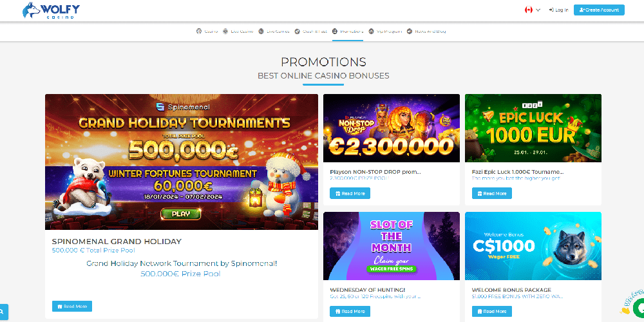This screenshot has height=322, width=644.
Task: Click the search icon at bottom left
Action: tap(3, 312)
